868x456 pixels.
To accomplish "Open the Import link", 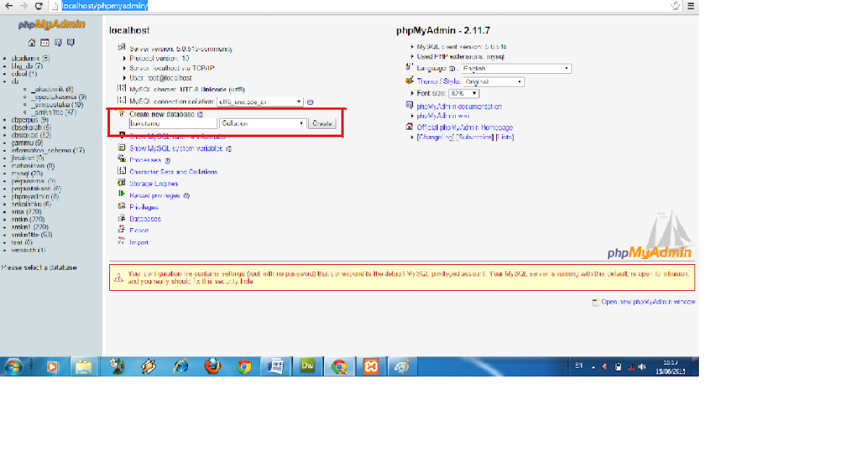I will point(139,242).
